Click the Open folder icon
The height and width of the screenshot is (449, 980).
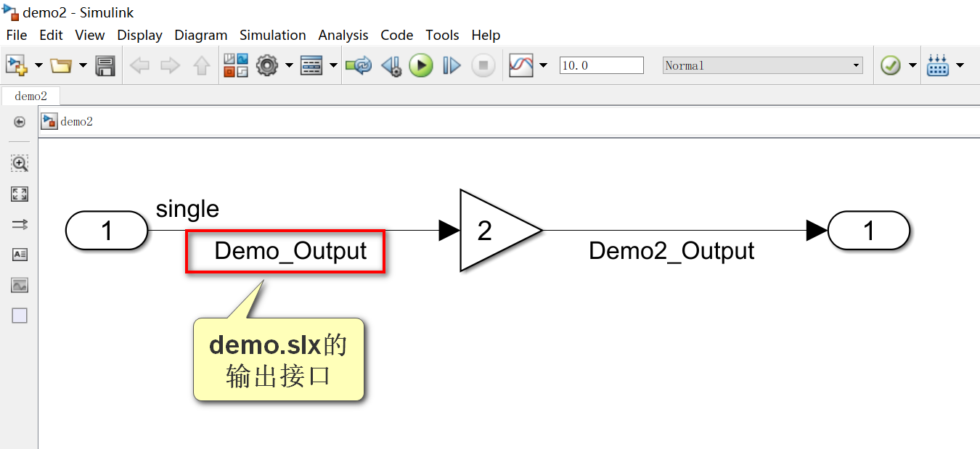click(61, 65)
